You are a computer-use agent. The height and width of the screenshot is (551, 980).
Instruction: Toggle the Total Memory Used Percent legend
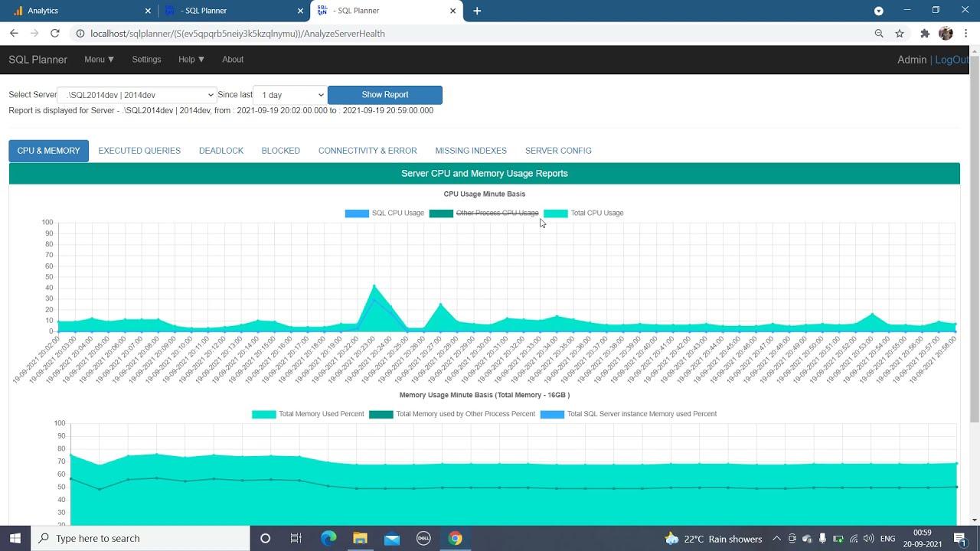(x=308, y=414)
